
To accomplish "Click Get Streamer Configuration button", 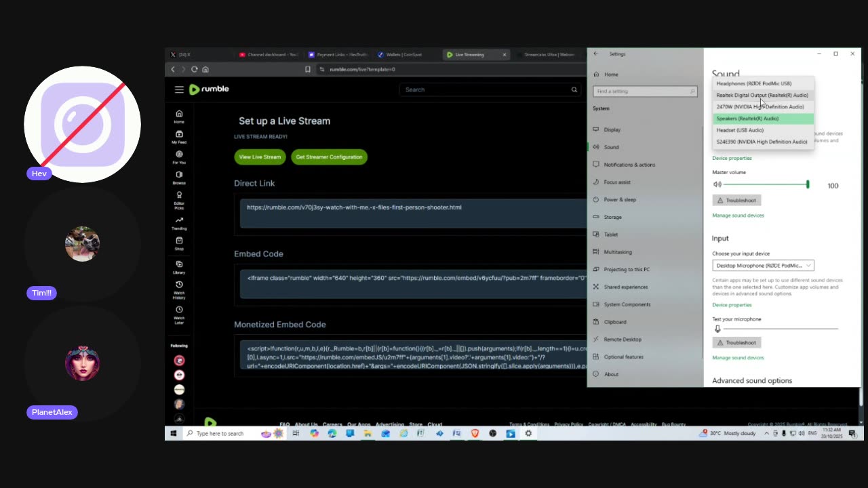I will (x=329, y=157).
